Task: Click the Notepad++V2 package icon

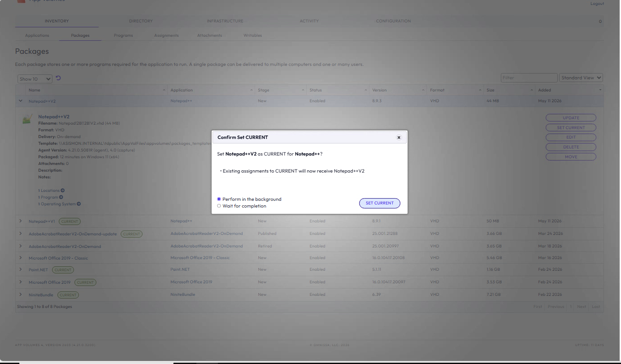Action: pos(28,119)
